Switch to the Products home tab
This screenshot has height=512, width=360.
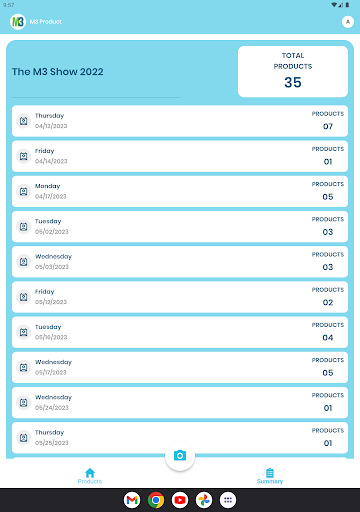90,476
